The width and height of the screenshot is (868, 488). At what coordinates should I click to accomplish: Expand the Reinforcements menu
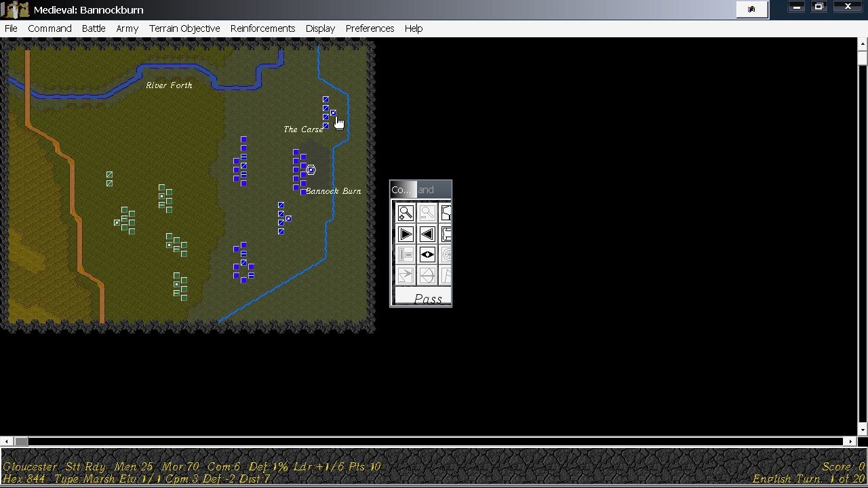(262, 28)
